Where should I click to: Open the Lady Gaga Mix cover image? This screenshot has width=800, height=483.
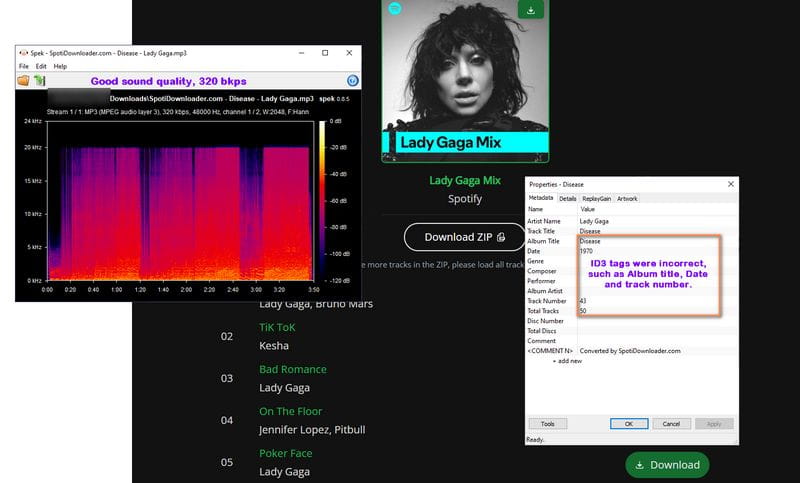pos(465,81)
